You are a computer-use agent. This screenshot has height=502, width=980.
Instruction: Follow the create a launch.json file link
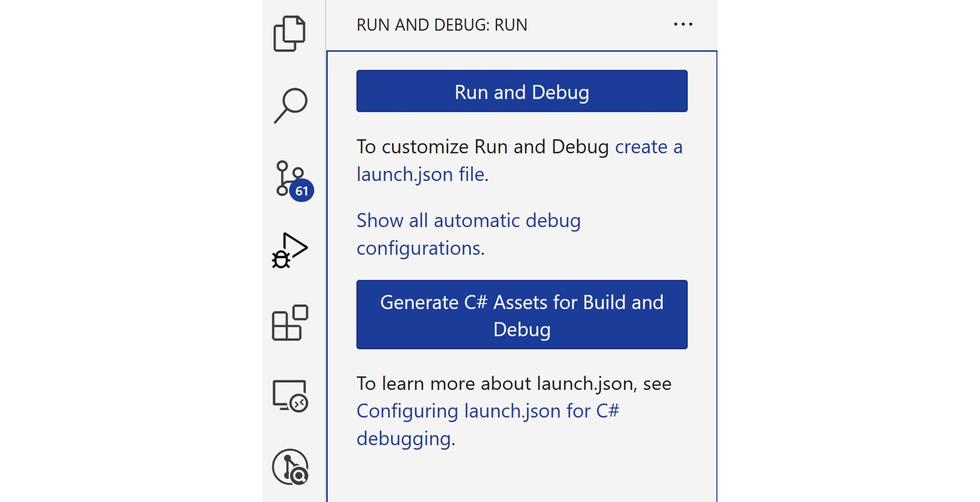[x=520, y=160]
